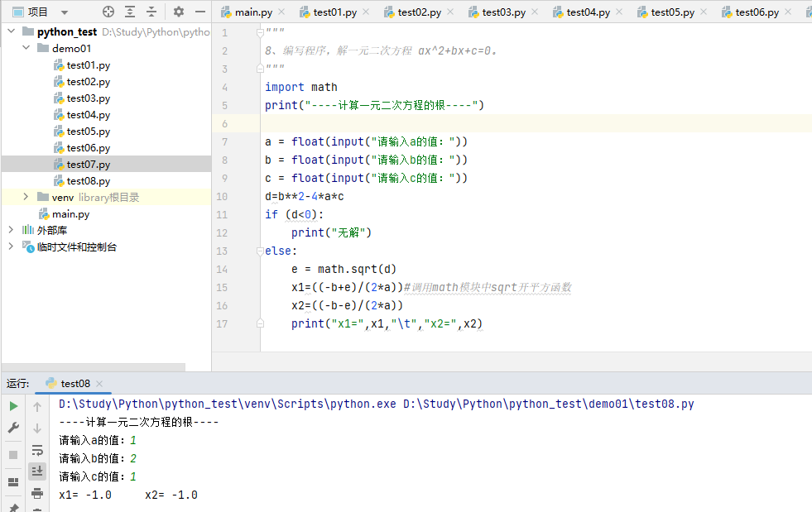The height and width of the screenshot is (512, 812).
Task: Select test01.py in project tree
Action: (88, 65)
